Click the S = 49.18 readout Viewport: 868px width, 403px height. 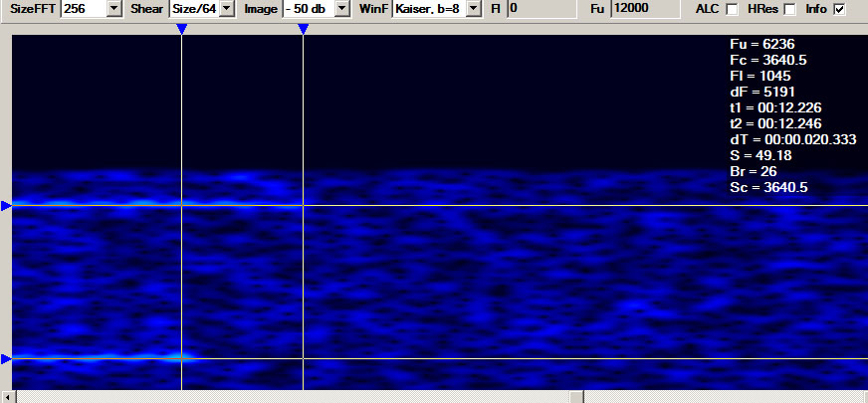point(761,155)
